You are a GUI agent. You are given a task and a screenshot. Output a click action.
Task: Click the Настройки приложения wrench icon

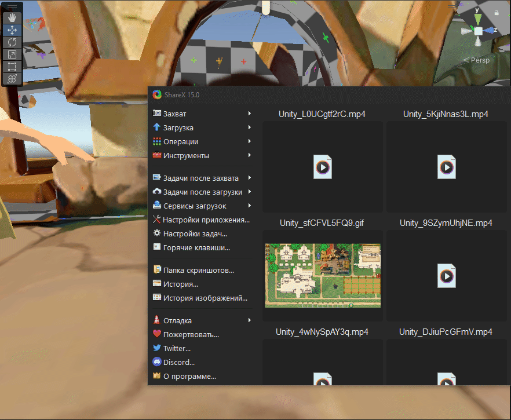click(157, 220)
